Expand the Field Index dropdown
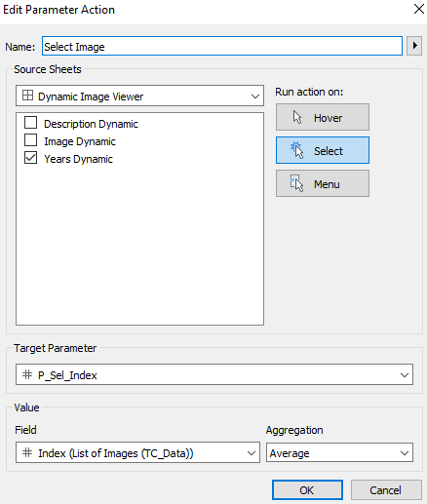 (137, 452)
